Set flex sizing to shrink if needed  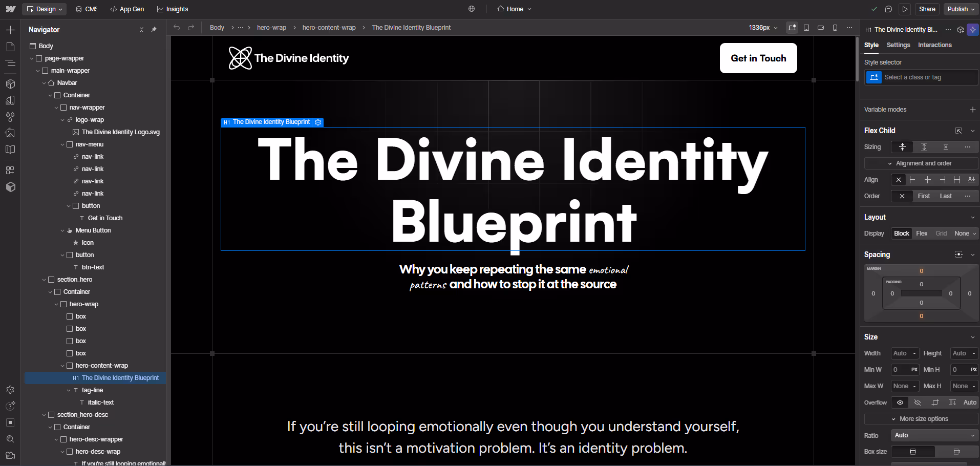pos(902,147)
